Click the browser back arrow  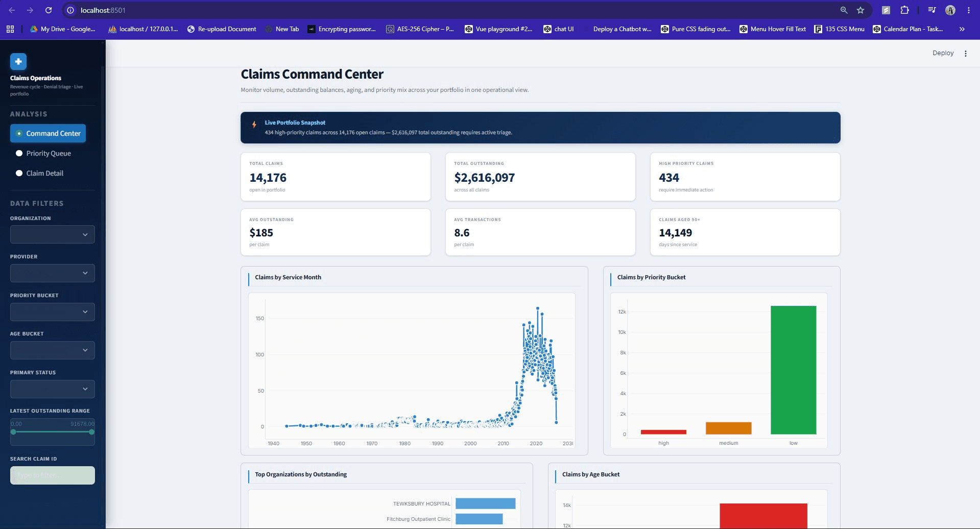(12, 10)
